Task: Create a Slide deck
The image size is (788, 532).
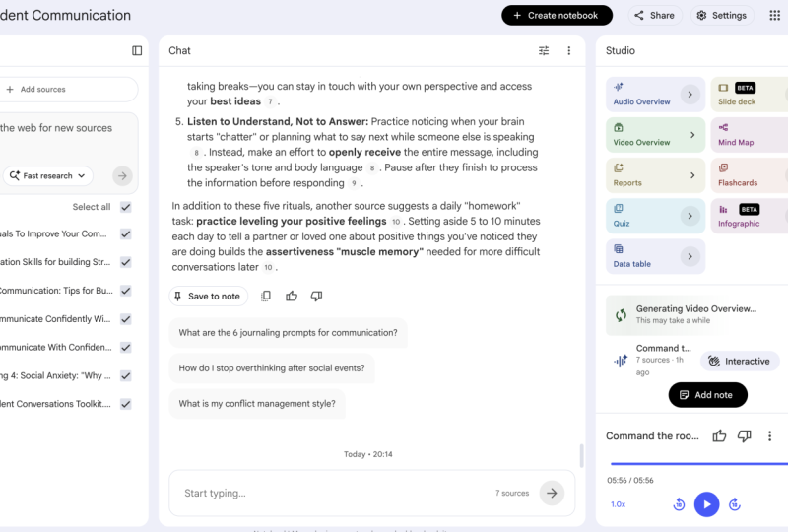Action: [750, 95]
